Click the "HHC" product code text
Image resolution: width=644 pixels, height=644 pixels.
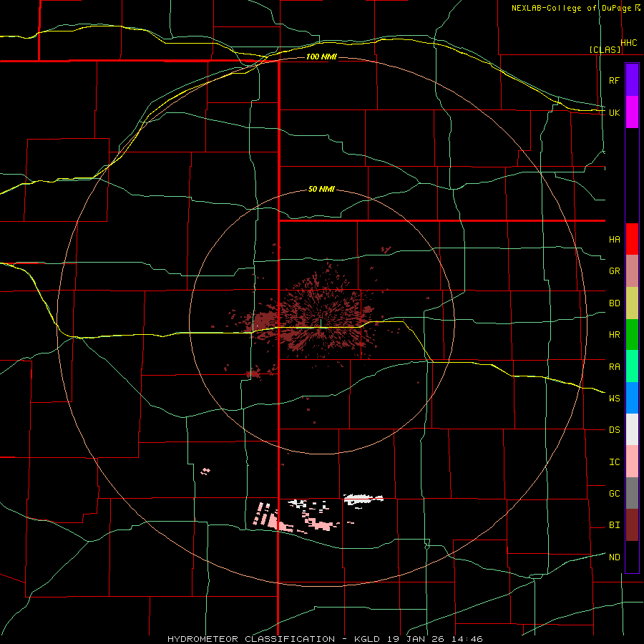[x=629, y=43]
